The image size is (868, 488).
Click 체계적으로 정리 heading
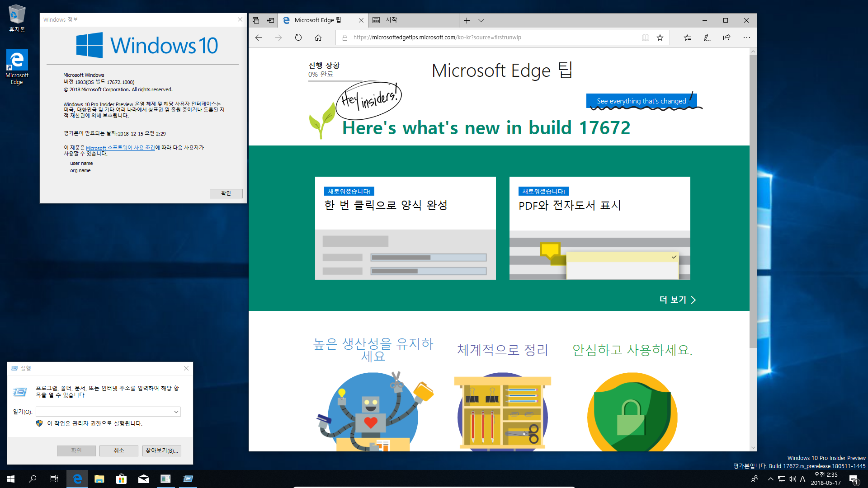pos(502,350)
